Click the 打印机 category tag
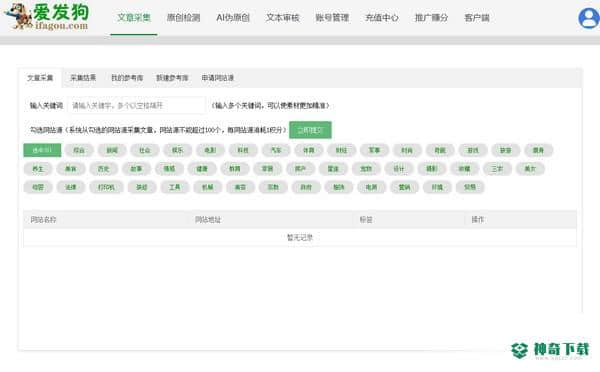The width and height of the screenshot is (600, 372). 106,187
